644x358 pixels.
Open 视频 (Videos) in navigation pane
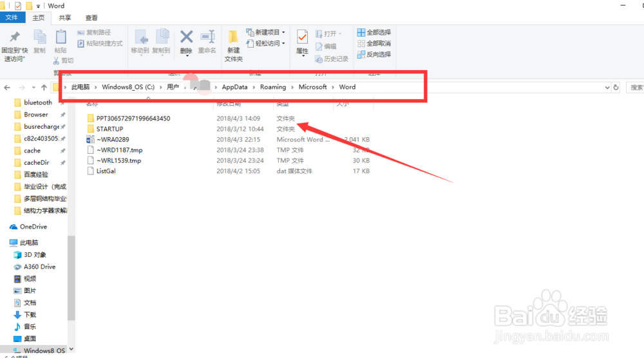30,279
